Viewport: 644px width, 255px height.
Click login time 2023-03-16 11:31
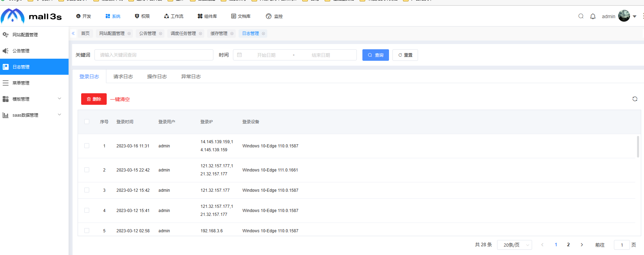133,146
